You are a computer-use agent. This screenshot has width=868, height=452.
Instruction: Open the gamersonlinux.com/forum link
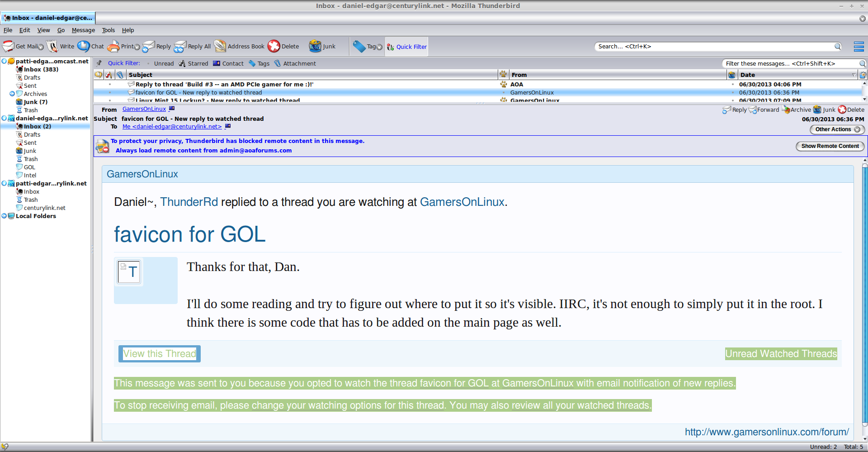[x=767, y=432]
